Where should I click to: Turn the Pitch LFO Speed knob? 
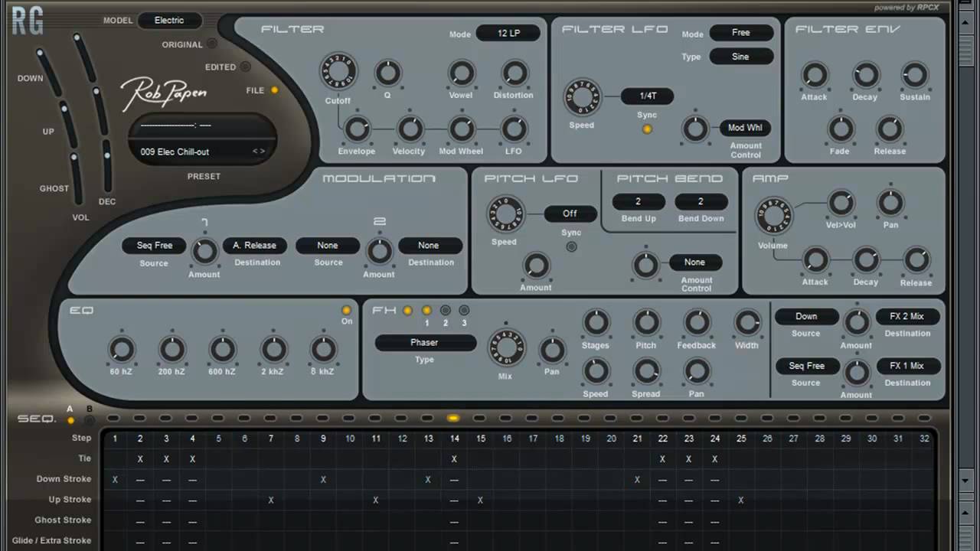(505, 215)
